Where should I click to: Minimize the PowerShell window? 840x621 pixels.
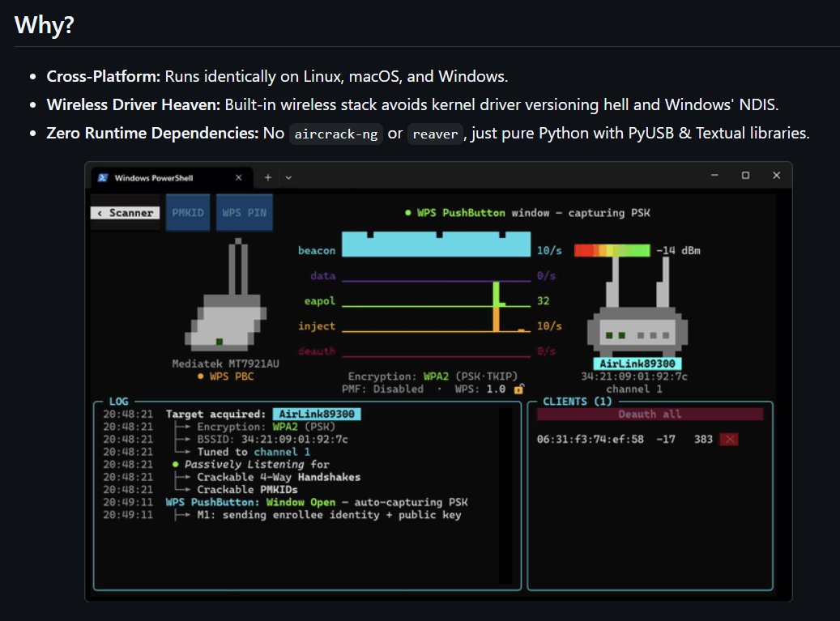click(714, 175)
